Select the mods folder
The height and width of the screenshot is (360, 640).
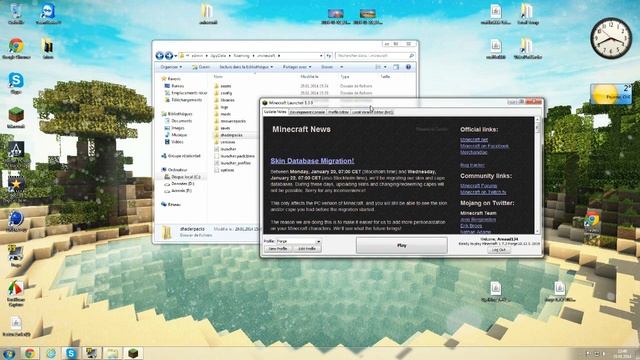[222, 114]
